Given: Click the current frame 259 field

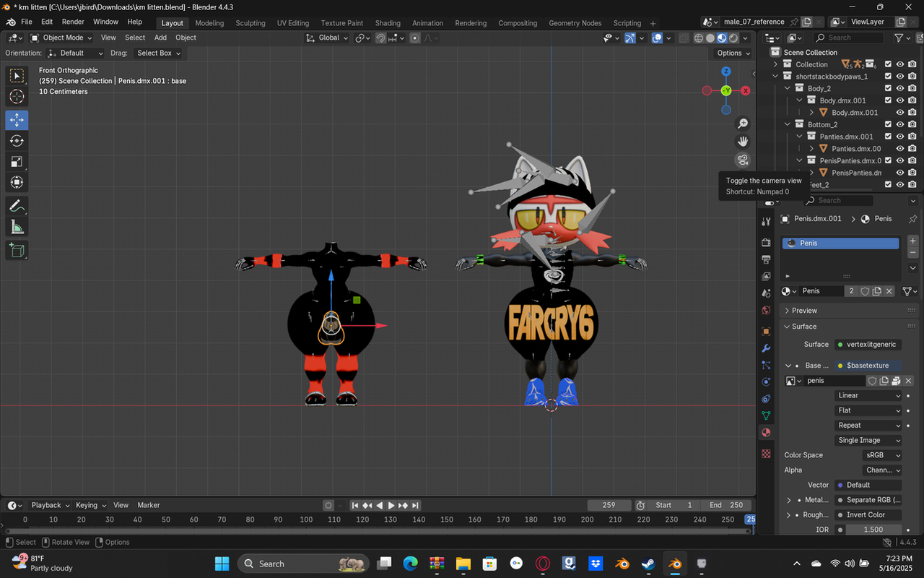Looking at the screenshot, I should point(609,505).
